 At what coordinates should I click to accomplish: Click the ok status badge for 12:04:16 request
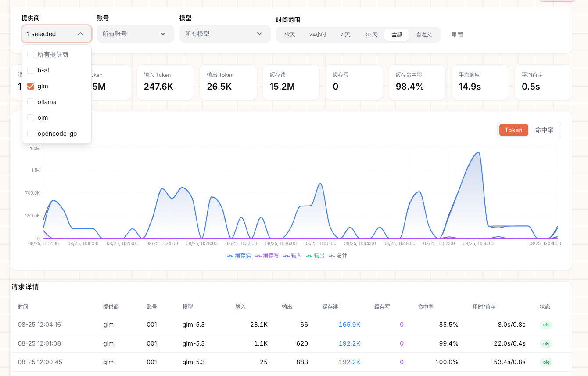(546, 325)
